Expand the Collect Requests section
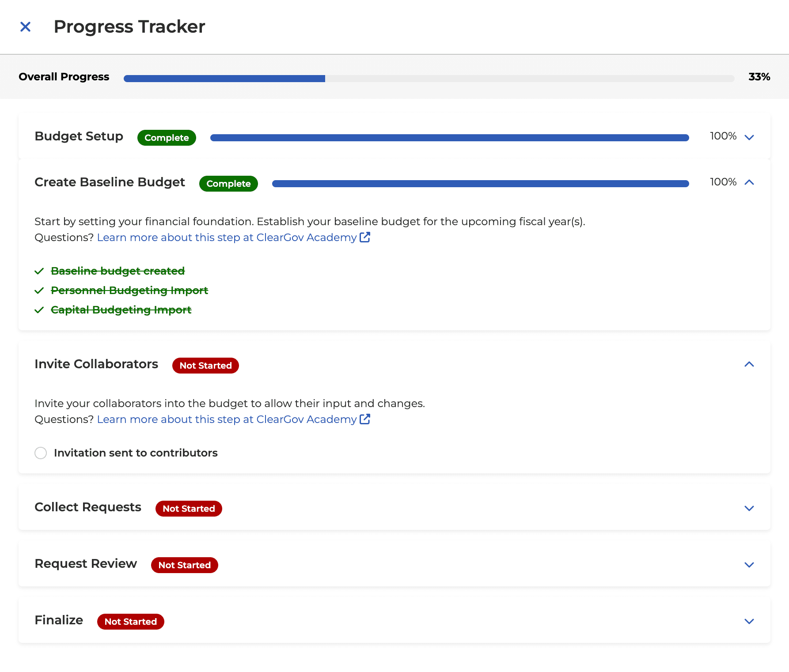Viewport: 789px width, 672px height. click(750, 508)
